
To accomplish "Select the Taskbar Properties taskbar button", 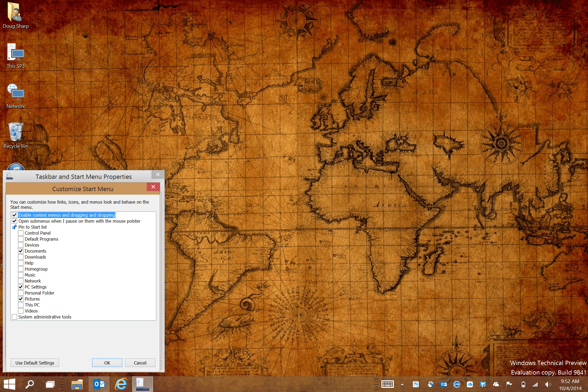I will point(143,384).
